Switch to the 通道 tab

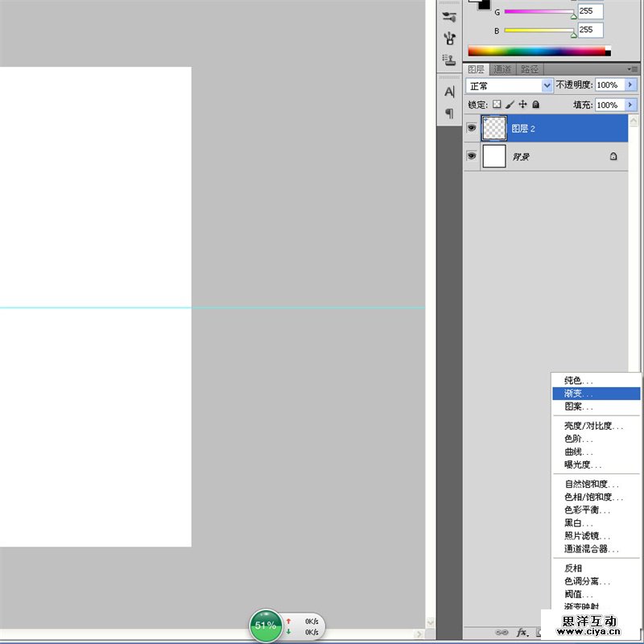coord(502,69)
